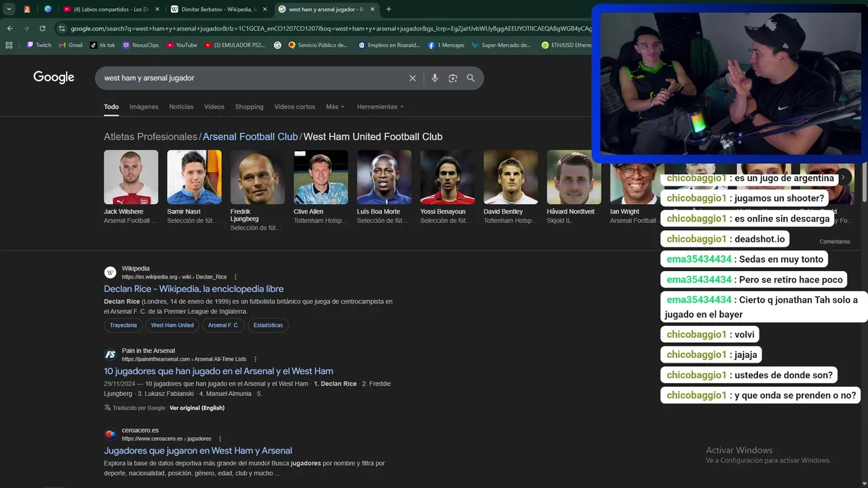Image resolution: width=868 pixels, height=488 pixels.
Task: Clear the search query with X
Action: 412,78
